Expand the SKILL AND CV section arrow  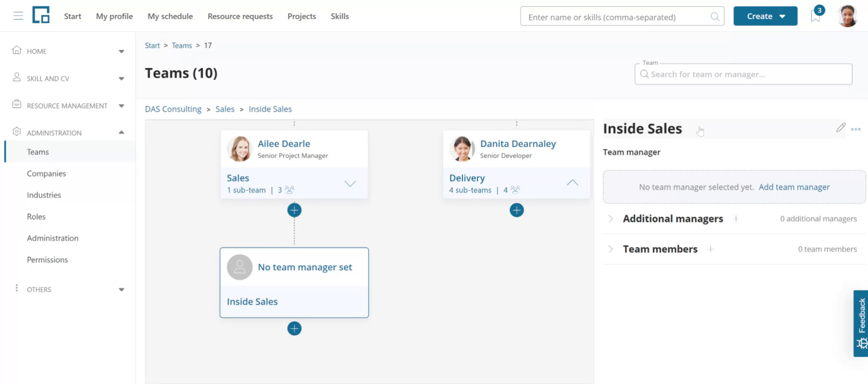click(121, 79)
